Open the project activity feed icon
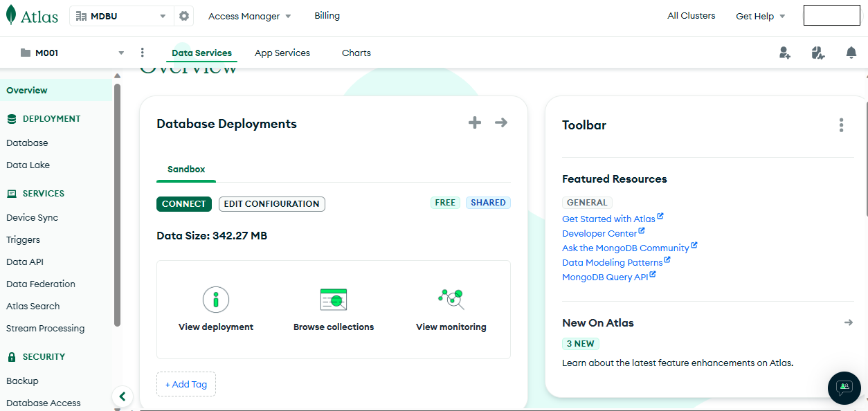Image resolution: width=868 pixels, height=411 pixels. point(818,53)
